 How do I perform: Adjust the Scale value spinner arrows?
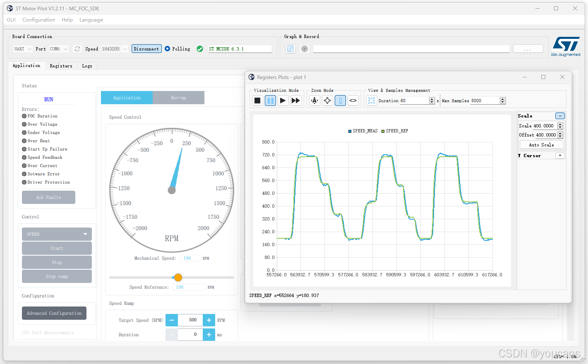[x=560, y=126]
